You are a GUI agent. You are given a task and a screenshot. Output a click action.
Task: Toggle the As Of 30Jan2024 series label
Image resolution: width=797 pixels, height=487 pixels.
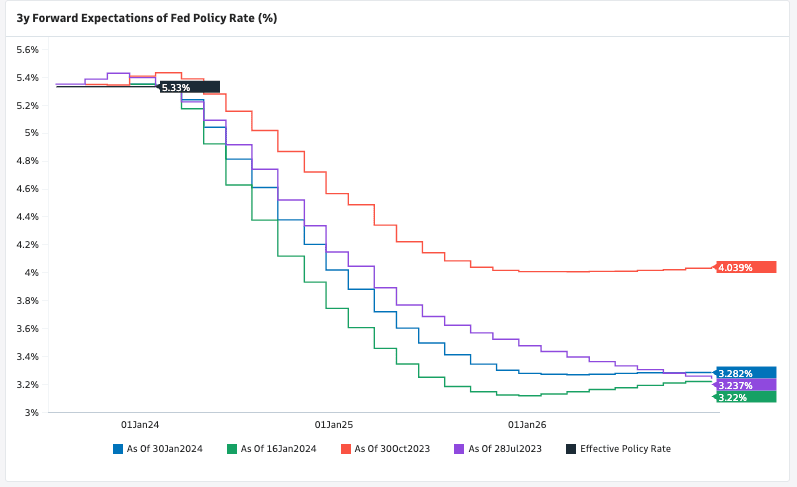pyautogui.click(x=164, y=449)
